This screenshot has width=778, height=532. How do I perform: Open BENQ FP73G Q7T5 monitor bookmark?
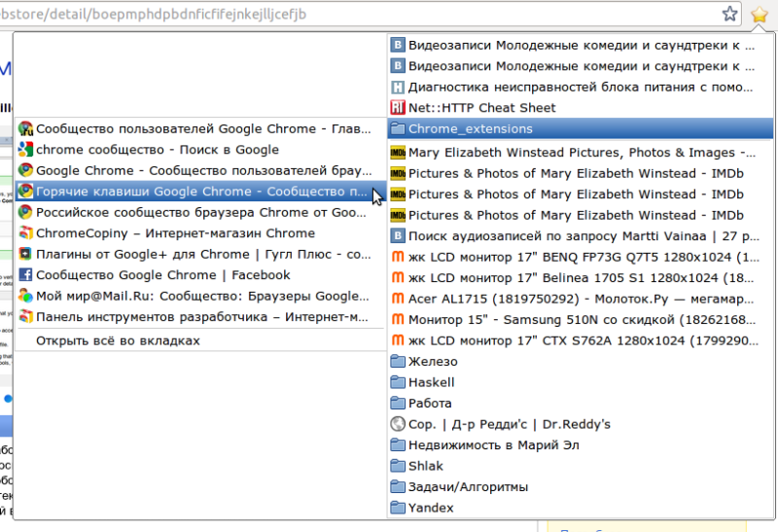point(581,257)
